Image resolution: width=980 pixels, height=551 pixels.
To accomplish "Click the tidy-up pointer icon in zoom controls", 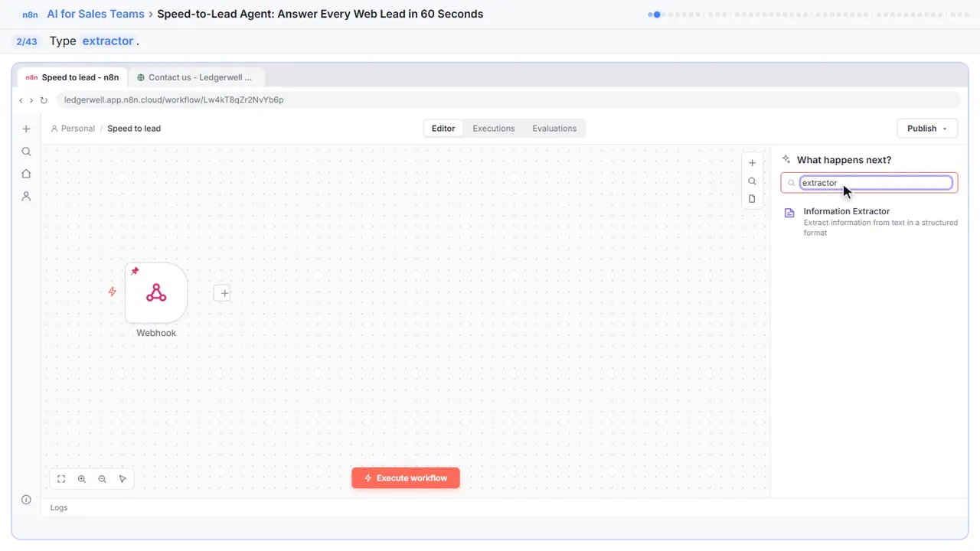I will pyautogui.click(x=123, y=479).
